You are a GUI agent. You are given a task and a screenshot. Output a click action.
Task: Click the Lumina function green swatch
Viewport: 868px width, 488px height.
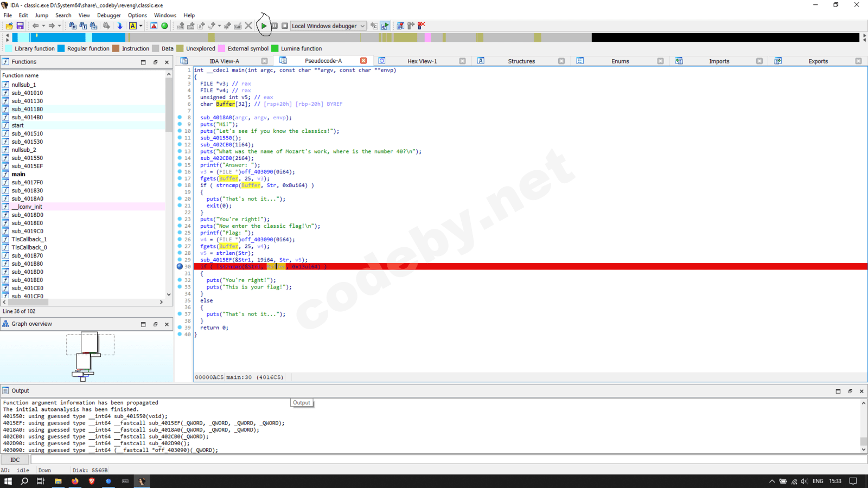pos(275,49)
